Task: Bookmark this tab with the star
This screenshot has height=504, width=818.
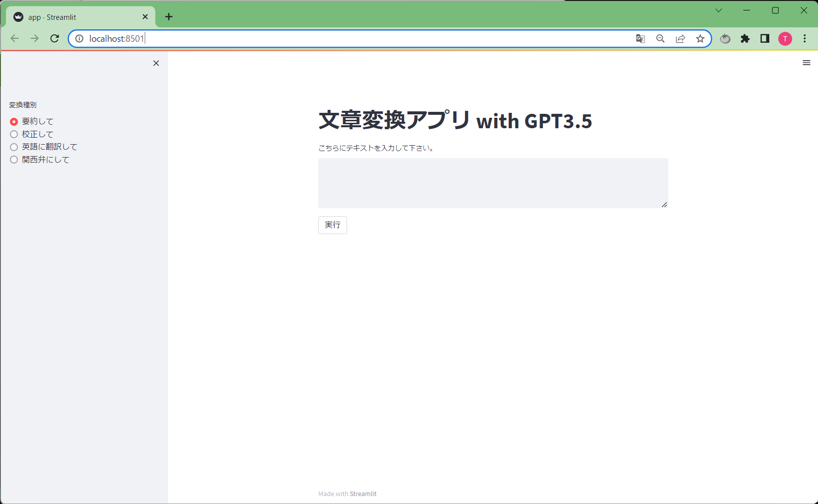Action: point(700,38)
